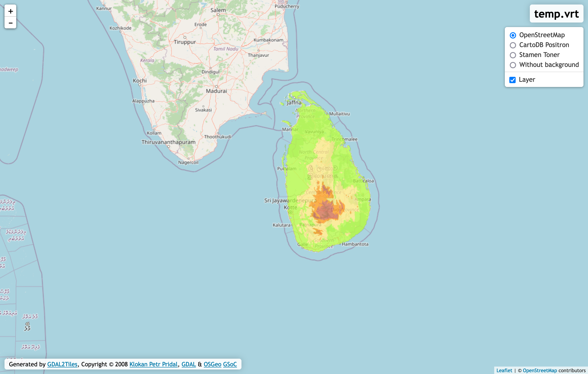This screenshot has height=374, width=588.
Task: Open the GSoC link
Action: 230,364
